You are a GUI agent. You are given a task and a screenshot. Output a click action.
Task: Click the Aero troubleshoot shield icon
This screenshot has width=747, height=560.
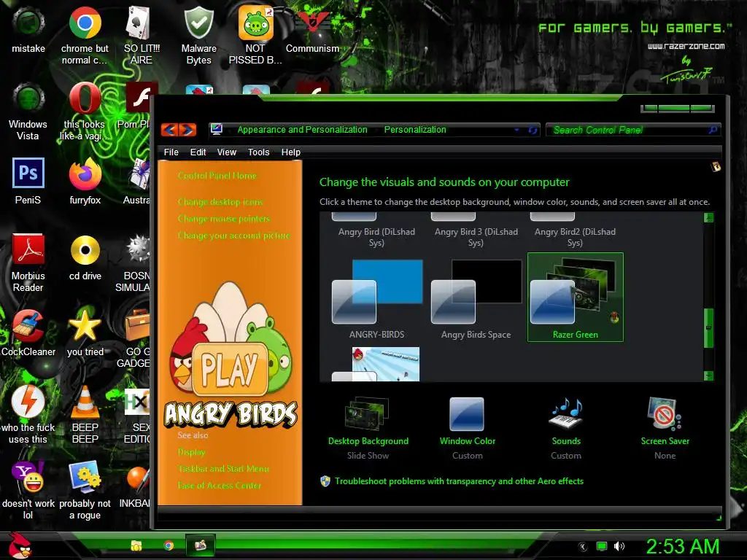tap(325, 481)
